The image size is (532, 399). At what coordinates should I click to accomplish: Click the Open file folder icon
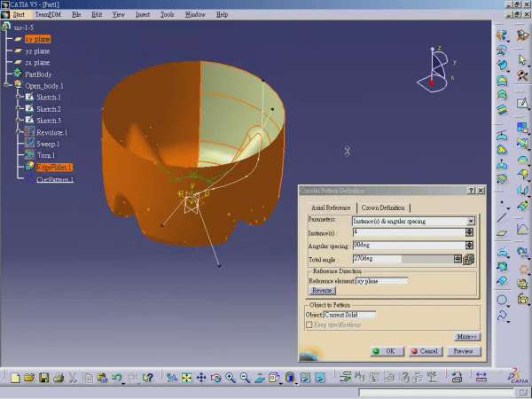coord(29,378)
